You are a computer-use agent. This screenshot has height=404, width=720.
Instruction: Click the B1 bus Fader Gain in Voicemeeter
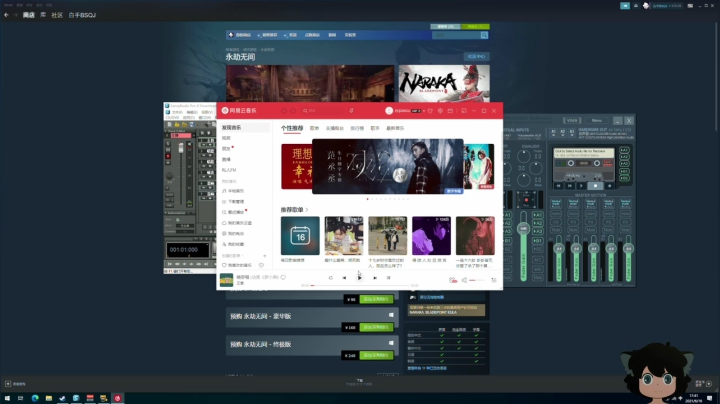(611, 259)
